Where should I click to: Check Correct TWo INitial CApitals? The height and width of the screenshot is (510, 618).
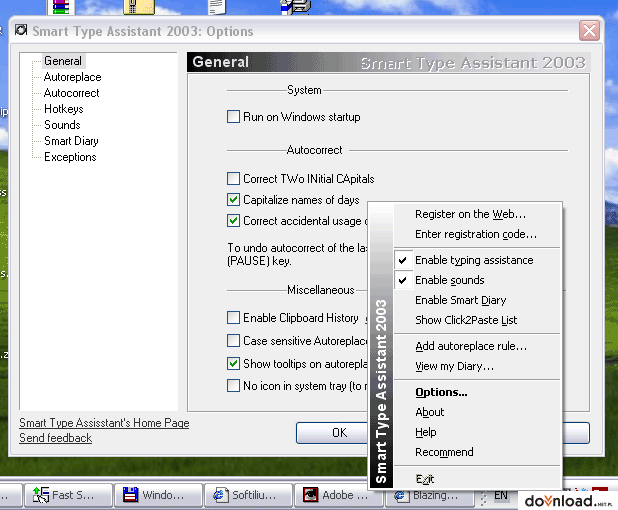coord(233,179)
